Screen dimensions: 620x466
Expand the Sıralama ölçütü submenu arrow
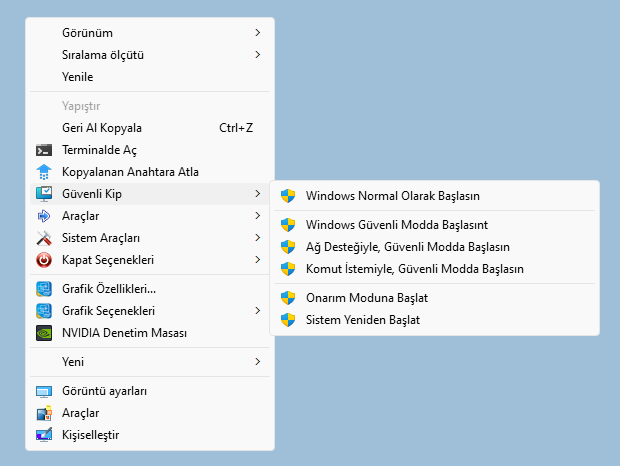[x=258, y=55]
